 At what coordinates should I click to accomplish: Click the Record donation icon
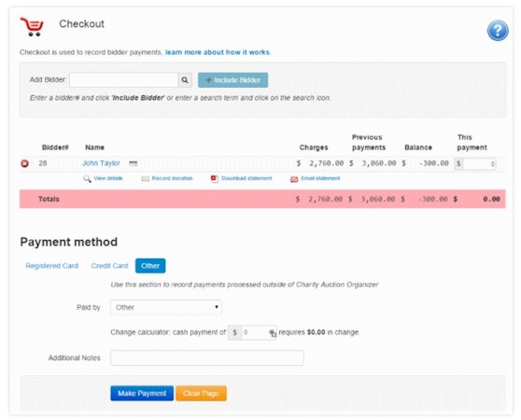pos(146,178)
